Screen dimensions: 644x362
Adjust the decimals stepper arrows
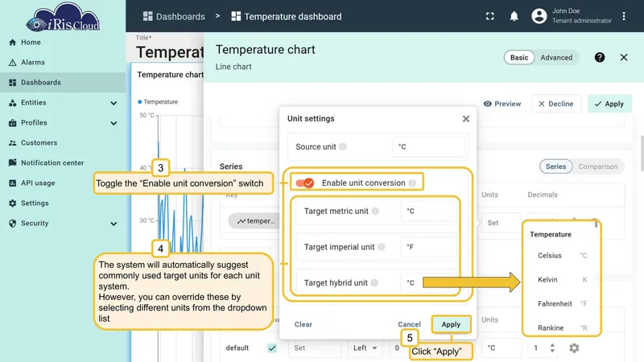click(552, 348)
